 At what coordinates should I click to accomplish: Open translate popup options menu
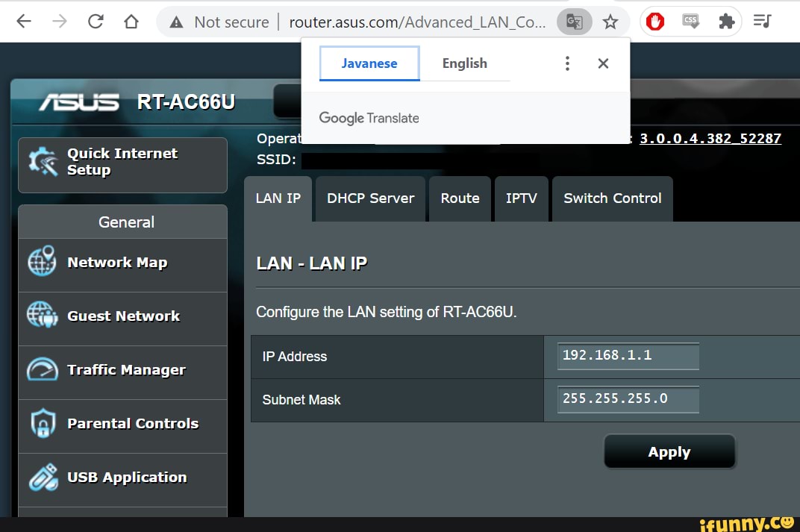coord(567,63)
